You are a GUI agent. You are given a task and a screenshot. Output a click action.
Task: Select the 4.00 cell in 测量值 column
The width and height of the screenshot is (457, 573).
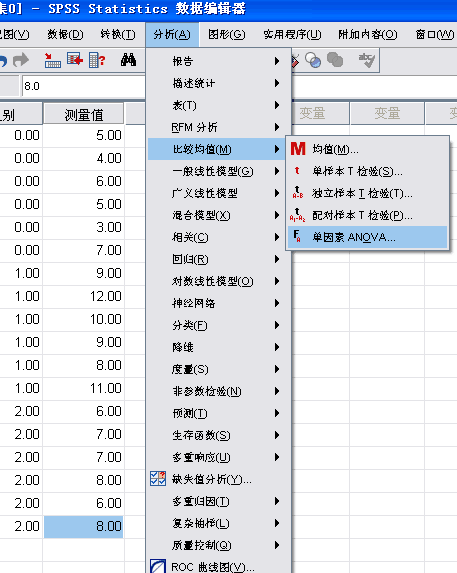click(x=84, y=158)
